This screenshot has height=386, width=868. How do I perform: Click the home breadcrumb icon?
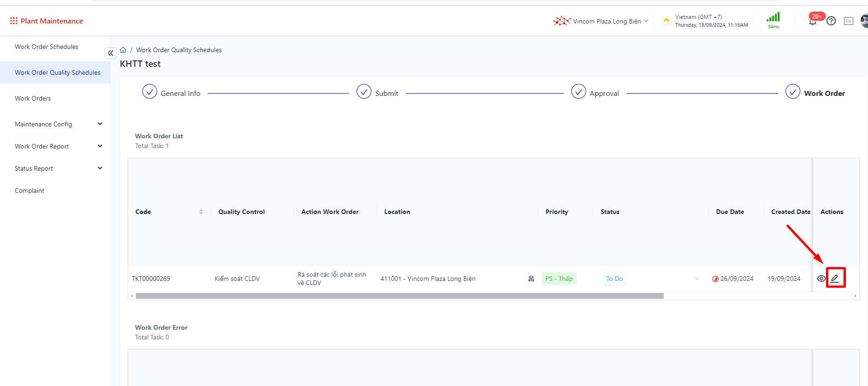tap(123, 50)
